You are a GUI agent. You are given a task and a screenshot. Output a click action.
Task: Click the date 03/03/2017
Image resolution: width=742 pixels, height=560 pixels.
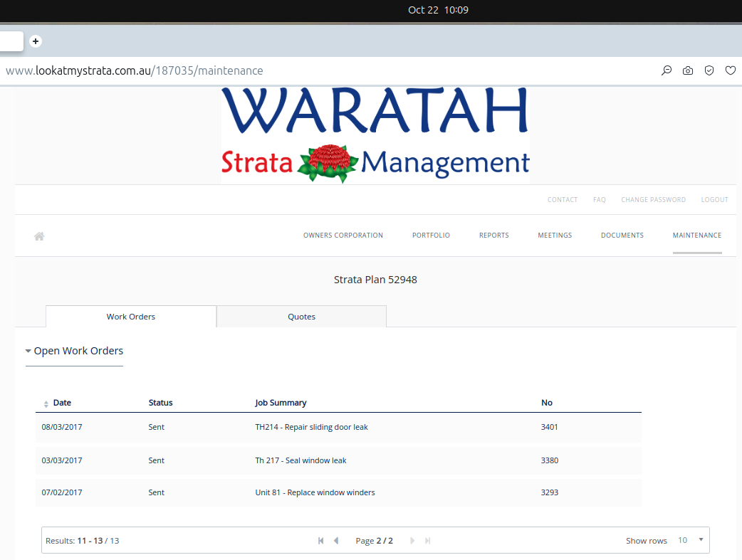coord(62,460)
